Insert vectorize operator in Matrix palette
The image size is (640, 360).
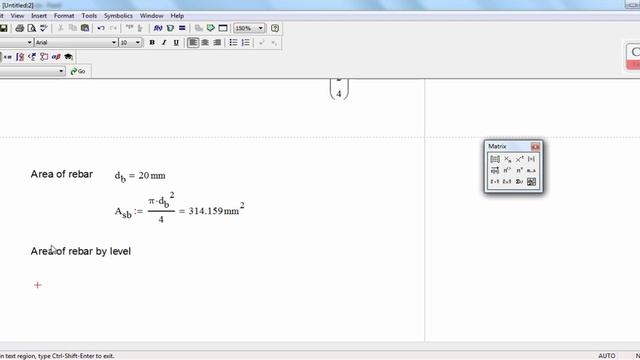tap(495, 170)
